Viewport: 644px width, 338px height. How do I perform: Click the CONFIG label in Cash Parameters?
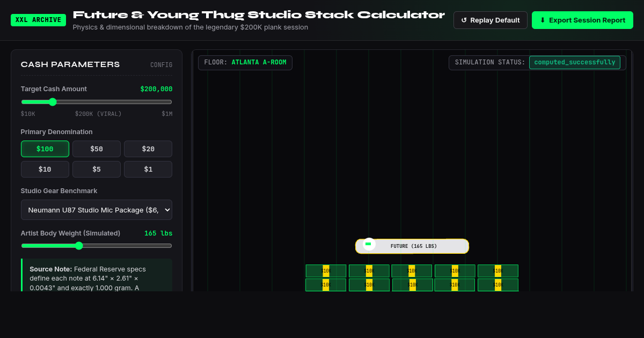click(162, 65)
